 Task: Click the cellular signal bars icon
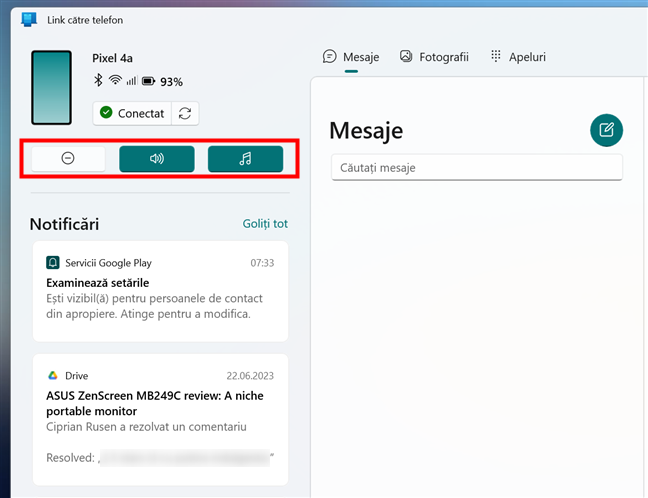tap(131, 81)
